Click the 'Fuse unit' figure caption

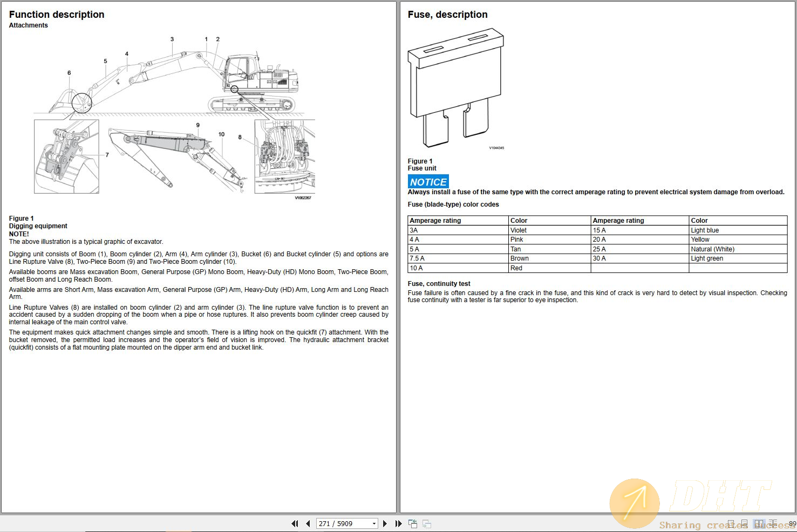422,168
